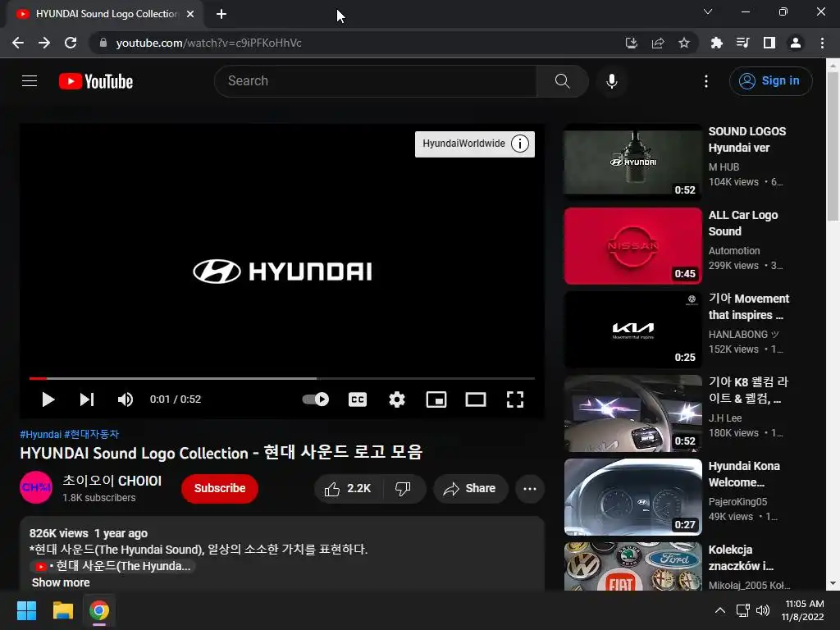Toggle the autoplay switch
The height and width of the screenshot is (630, 840).
[x=316, y=399]
